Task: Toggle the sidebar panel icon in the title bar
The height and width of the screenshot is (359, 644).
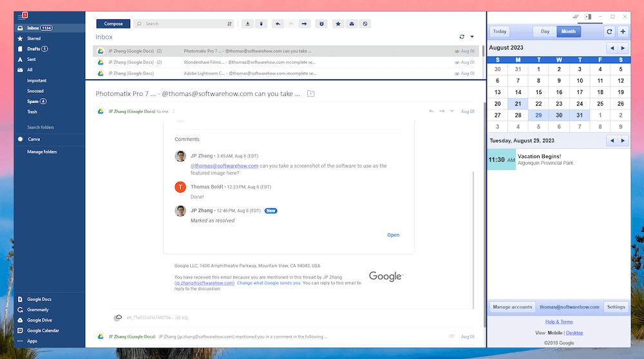Action: pyautogui.click(x=587, y=16)
